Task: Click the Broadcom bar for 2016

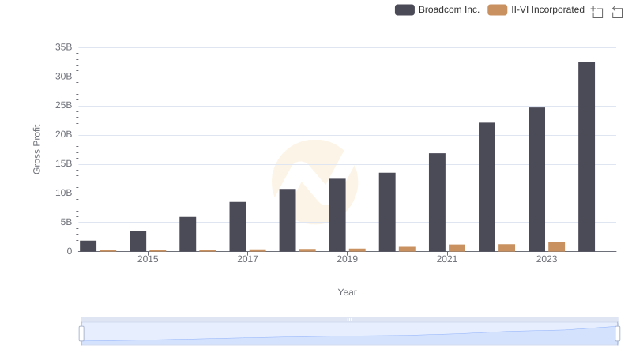Action: [188, 235]
